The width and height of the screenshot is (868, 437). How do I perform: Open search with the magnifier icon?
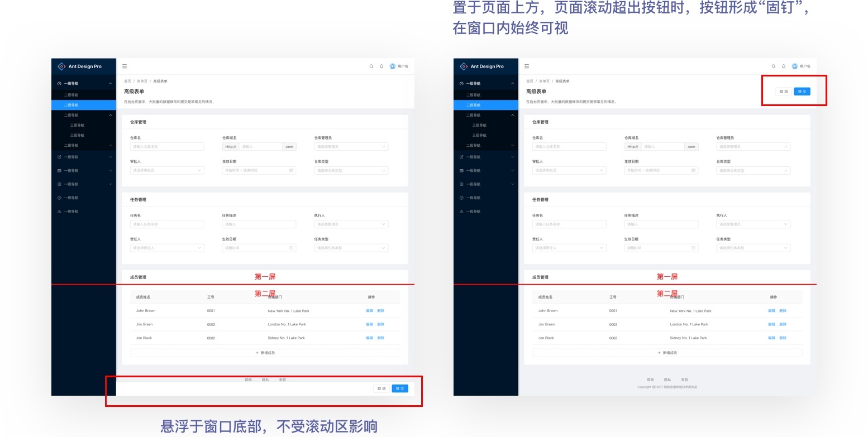pos(371,66)
